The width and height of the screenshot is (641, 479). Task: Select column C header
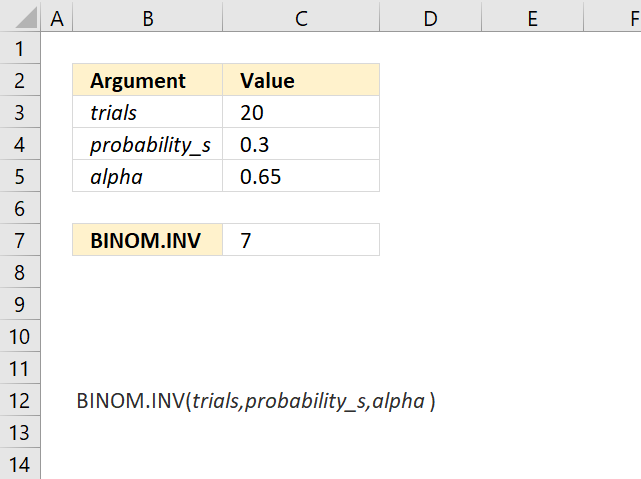(301, 18)
